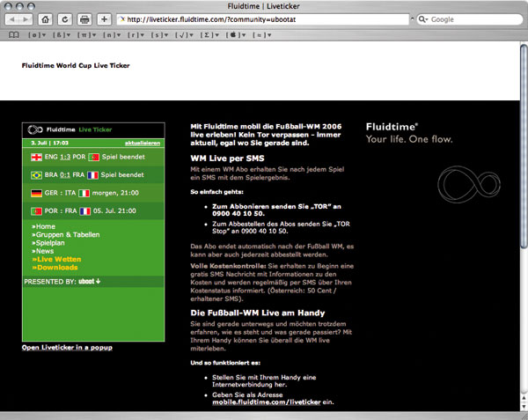Open Spielplan in ticker menu

point(48,243)
